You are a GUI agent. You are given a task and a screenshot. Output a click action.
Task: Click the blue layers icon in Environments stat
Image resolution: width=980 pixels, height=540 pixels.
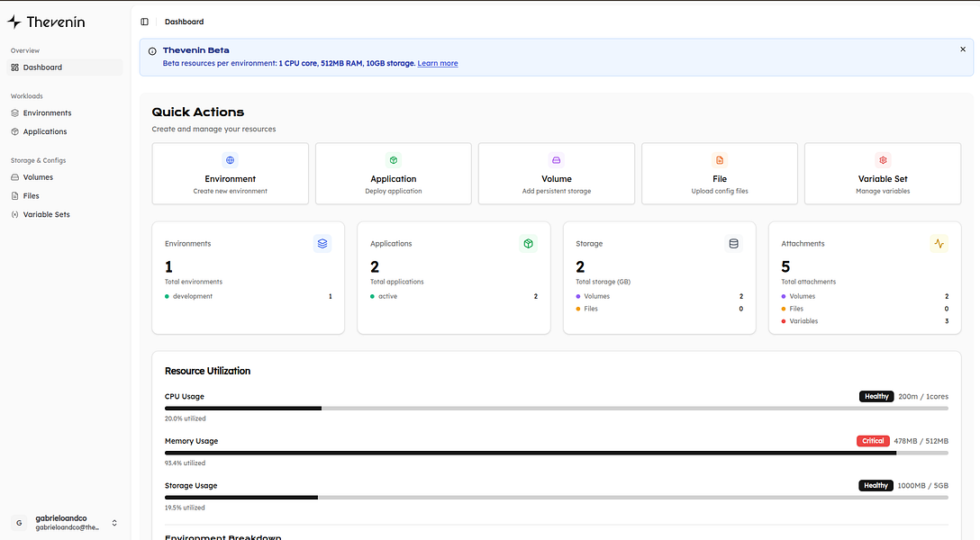pyautogui.click(x=322, y=244)
